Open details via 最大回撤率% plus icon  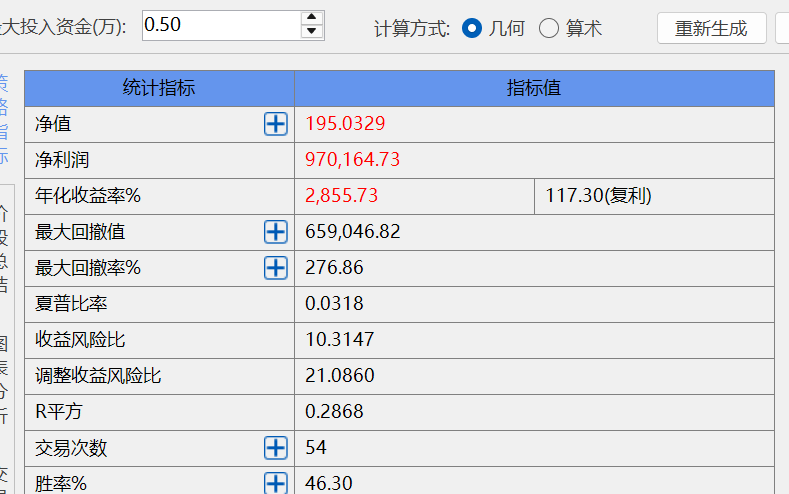(275, 268)
